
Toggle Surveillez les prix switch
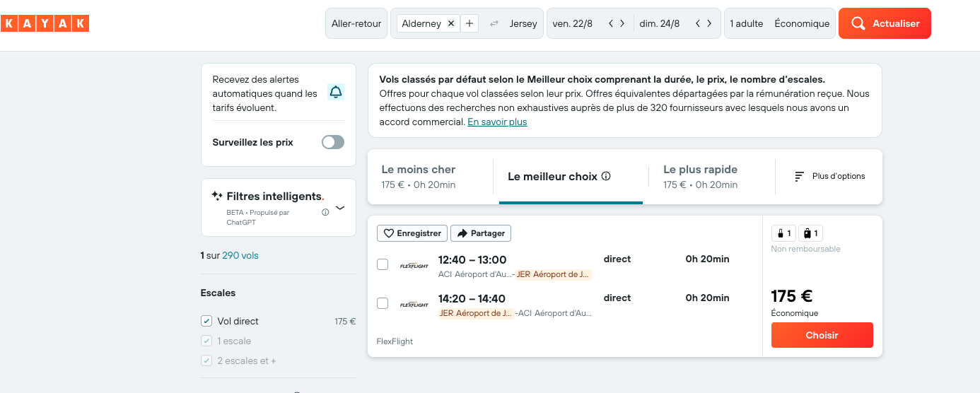332,142
